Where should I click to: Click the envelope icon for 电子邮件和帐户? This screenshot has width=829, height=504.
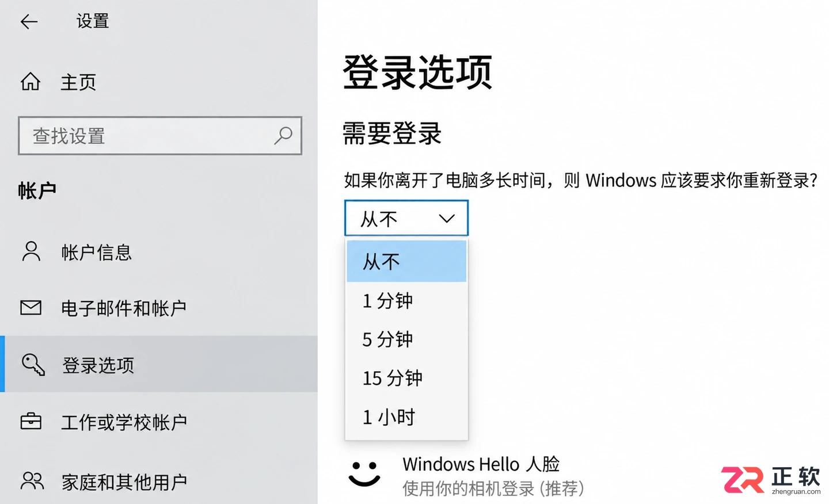tap(31, 308)
